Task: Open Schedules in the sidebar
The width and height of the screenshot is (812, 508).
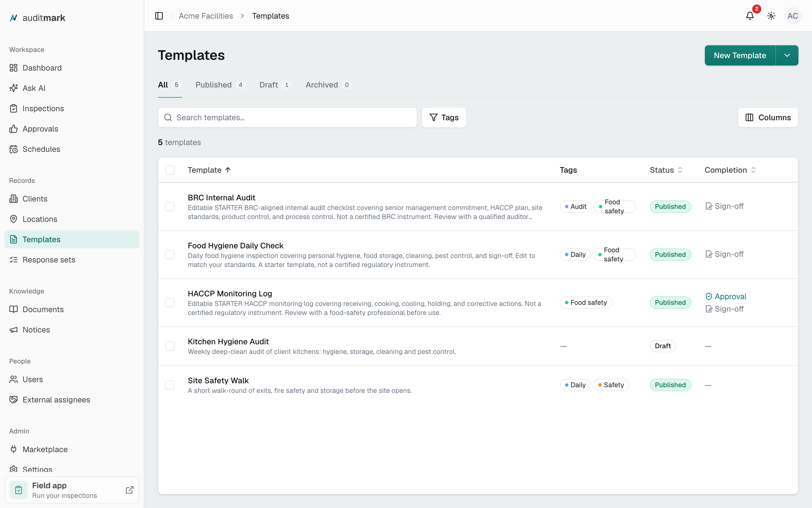Action: click(x=72, y=149)
